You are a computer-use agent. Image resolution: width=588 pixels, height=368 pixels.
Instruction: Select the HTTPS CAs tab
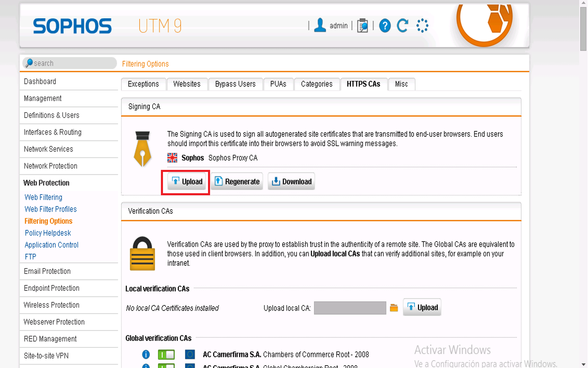coord(364,84)
